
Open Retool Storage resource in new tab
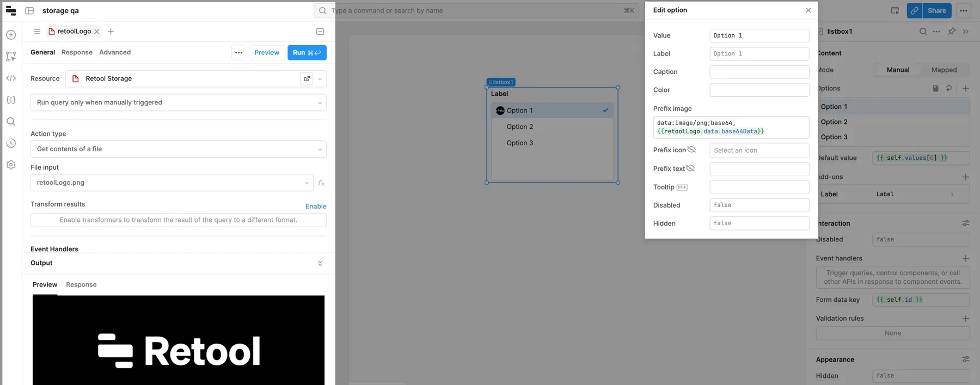(x=307, y=79)
